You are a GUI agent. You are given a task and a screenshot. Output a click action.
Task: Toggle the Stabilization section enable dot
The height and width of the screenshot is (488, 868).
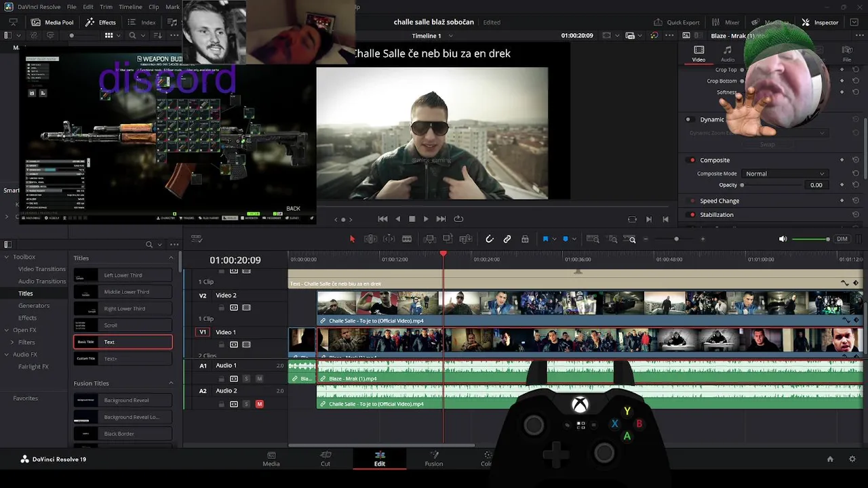[692, 215]
